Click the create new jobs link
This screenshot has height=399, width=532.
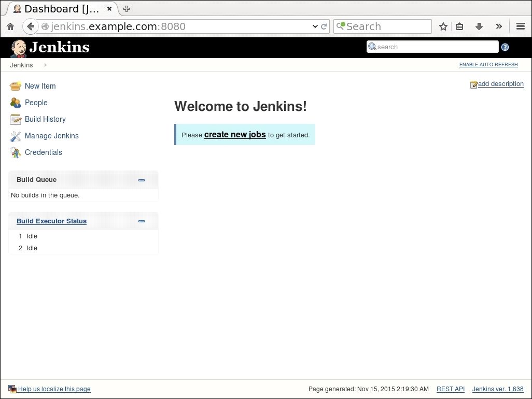pyautogui.click(x=235, y=135)
